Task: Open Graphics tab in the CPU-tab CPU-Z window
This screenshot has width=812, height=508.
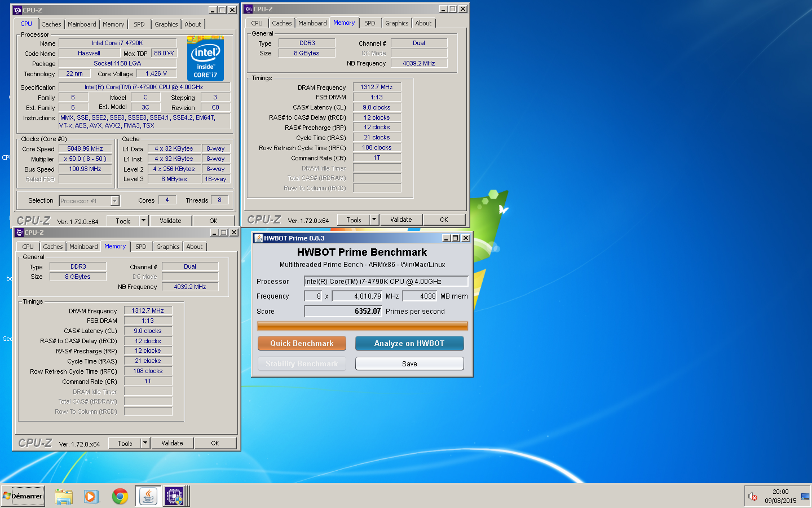Action: (166, 24)
